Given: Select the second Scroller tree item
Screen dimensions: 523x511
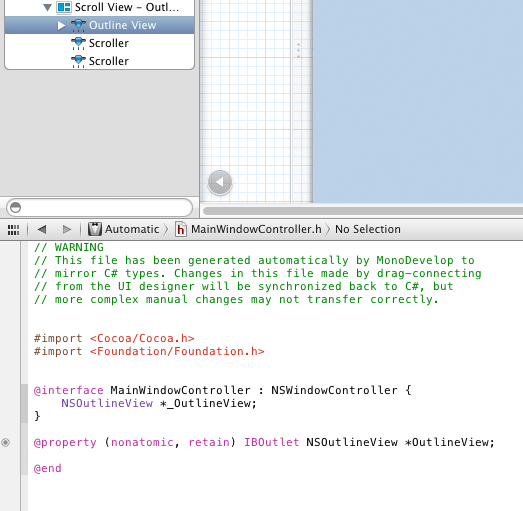Looking at the screenshot, I should click(99, 61).
